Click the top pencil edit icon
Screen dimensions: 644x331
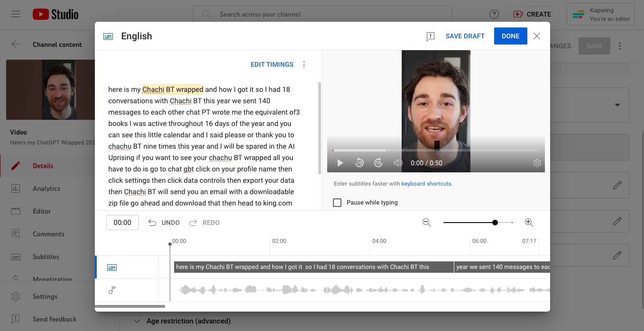tap(617, 185)
